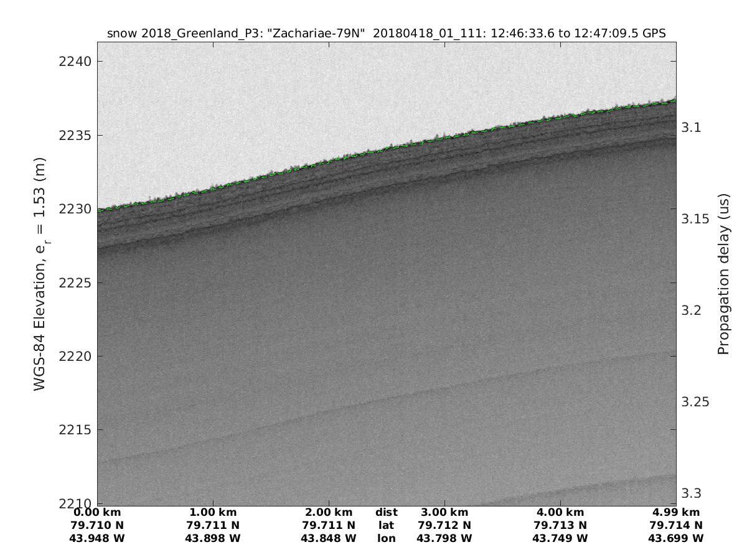The height and width of the screenshot is (560, 747).
Task: Click the "lat" axis legend word
Action: pyautogui.click(x=387, y=525)
